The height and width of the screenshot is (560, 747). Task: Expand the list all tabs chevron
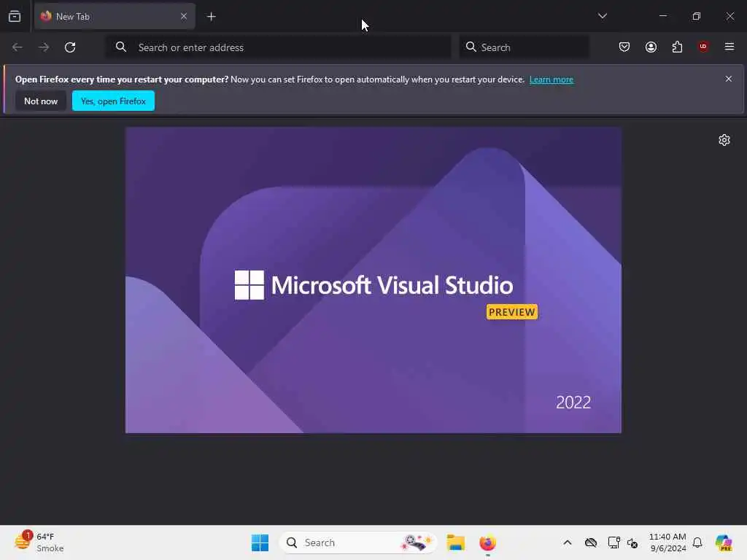(x=602, y=16)
